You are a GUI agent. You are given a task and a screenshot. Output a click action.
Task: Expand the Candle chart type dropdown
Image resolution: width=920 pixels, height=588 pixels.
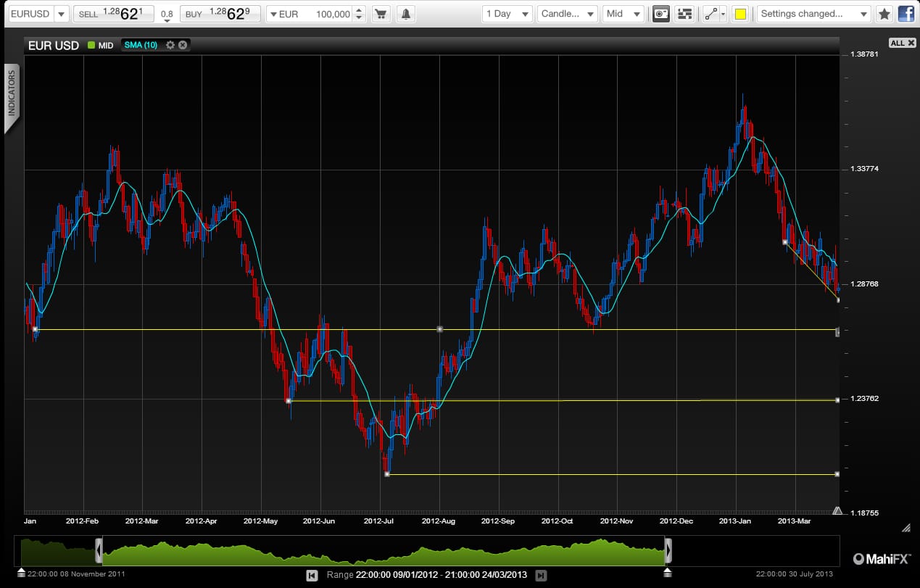pyautogui.click(x=568, y=14)
